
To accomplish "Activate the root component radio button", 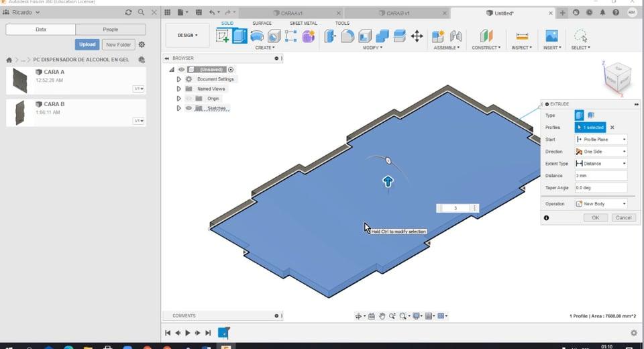I will (x=231, y=70).
